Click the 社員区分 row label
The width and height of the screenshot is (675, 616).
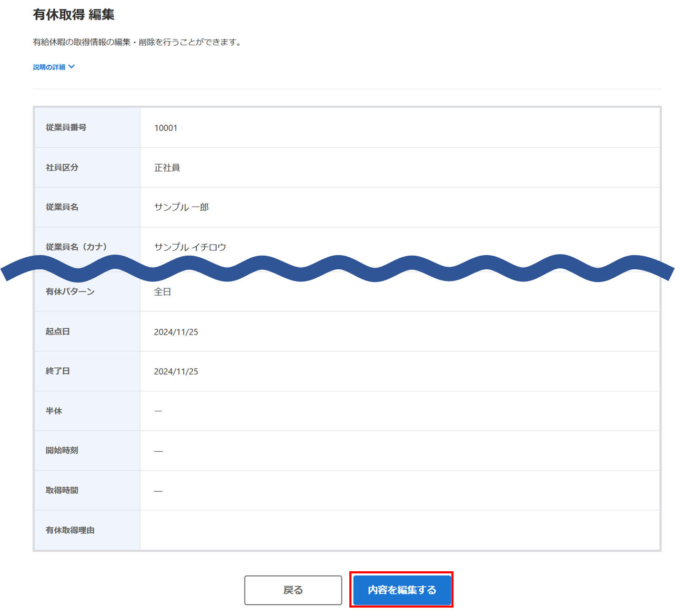(62, 167)
